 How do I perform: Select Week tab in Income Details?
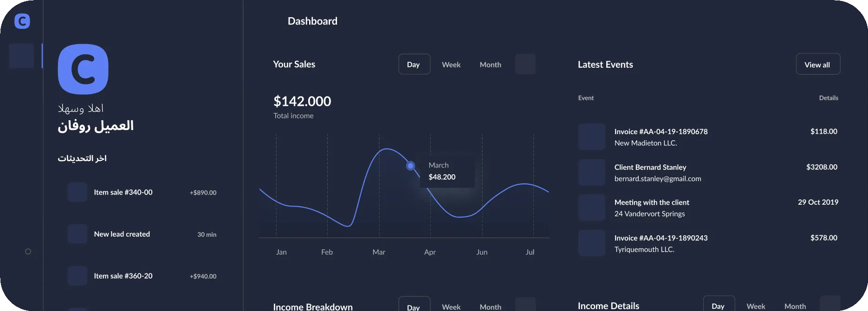tap(756, 306)
